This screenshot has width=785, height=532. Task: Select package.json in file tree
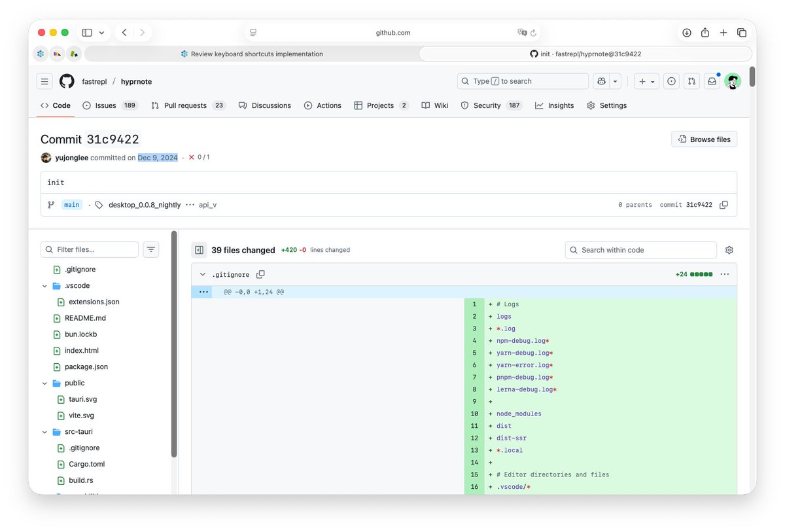[86, 367]
